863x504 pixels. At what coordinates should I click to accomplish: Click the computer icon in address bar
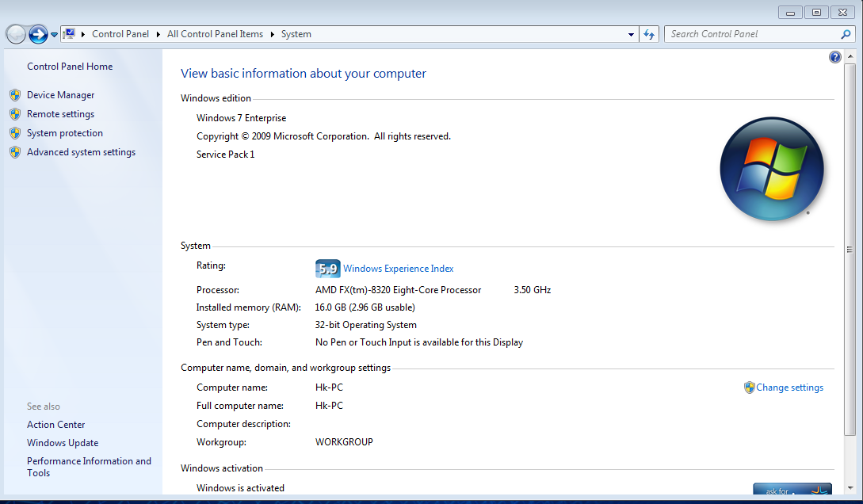(69, 34)
